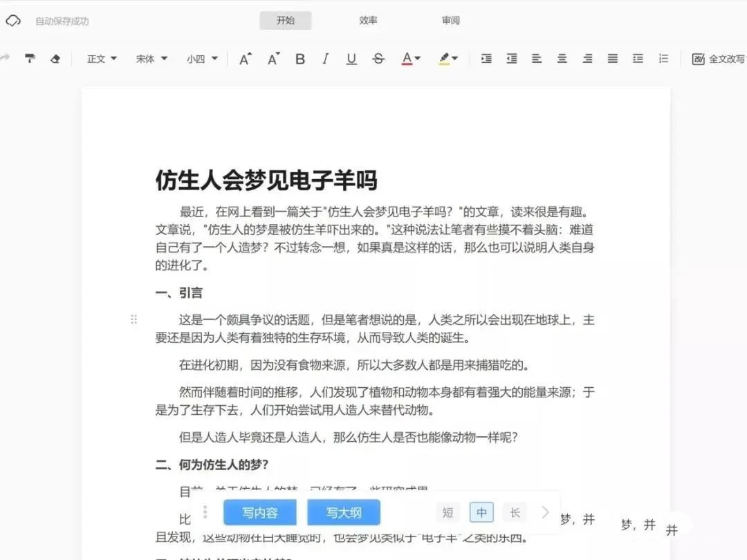Screen dimensions: 747x560
Task: Select the format painter tool
Action: (x=30, y=59)
